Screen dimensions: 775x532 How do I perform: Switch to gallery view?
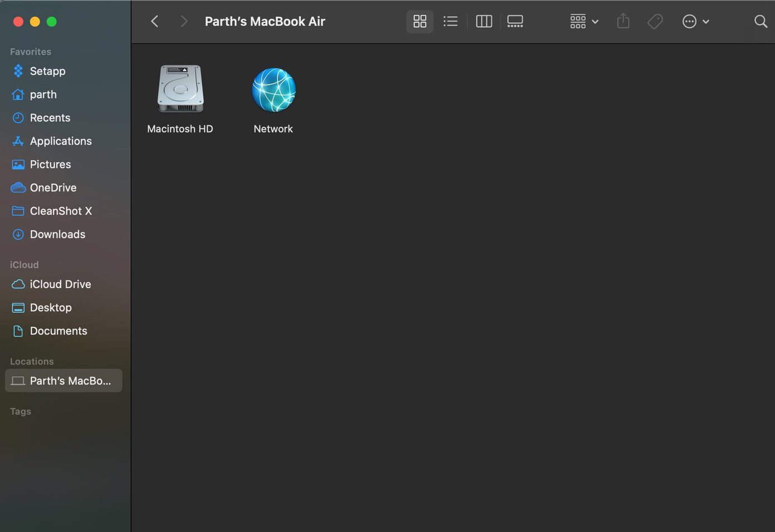515,22
